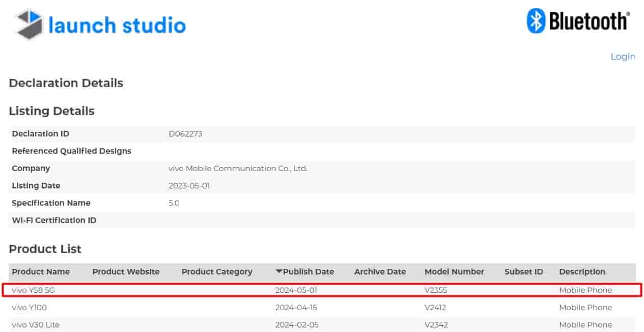The image size is (644, 332).
Task: Select the Model Number column header
Action: click(x=454, y=271)
